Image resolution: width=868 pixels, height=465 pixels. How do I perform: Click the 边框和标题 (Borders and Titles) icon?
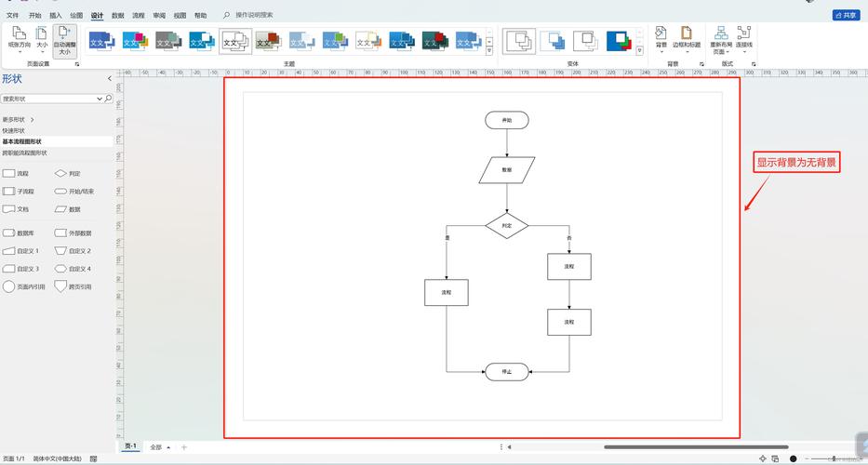click(x=686, y=37)
